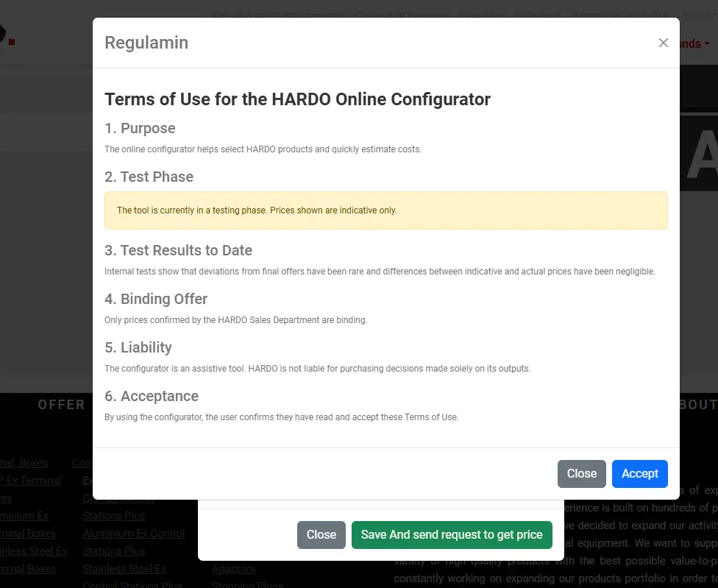Viewport: 718px width, 588px height.
Task: Select the OFFER footer section heading
Action: click(61, 405)
